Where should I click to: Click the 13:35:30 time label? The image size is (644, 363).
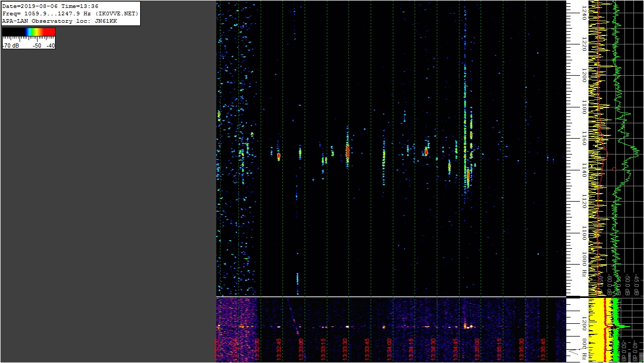click(522, 350)
